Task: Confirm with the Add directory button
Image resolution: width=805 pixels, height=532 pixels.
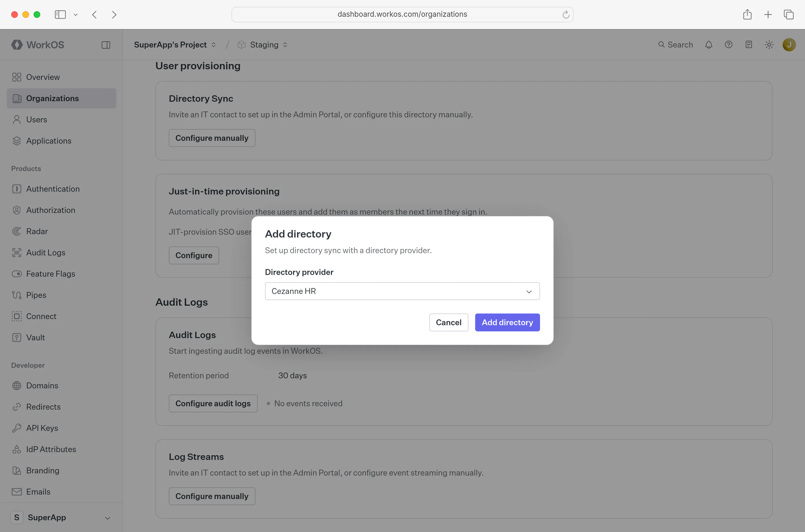Action: pyautogui.click(x=507, y=322)
